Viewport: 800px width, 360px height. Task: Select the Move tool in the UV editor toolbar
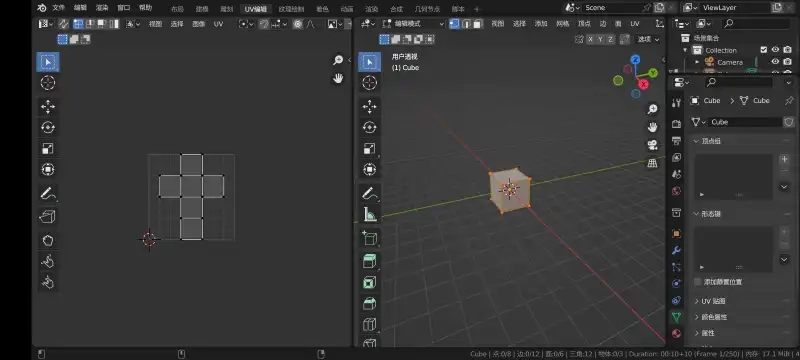point(47,107)
